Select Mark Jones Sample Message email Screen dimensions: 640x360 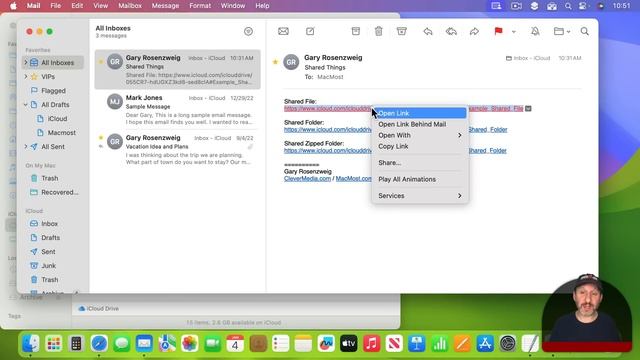(x=178, y=109)
